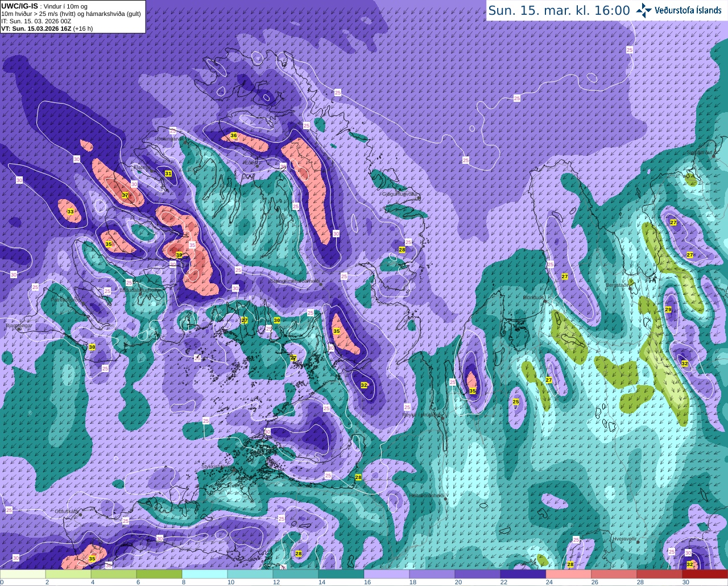
Task: Click the yellow peak gust label 25
Action: click(516, 402)
